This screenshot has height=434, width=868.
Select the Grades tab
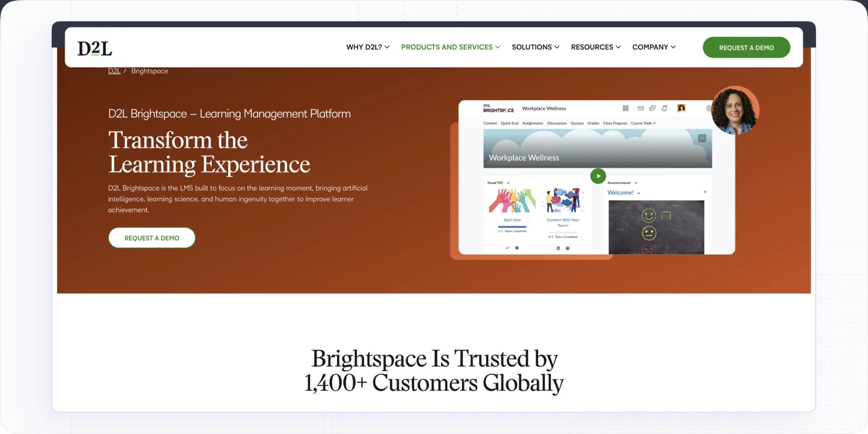pyautogui.click(x=593, y=123)
